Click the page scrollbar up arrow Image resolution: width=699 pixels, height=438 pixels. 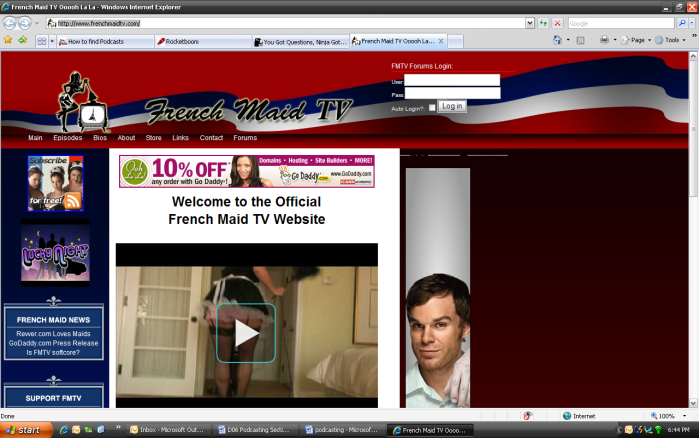click(693, 56)
